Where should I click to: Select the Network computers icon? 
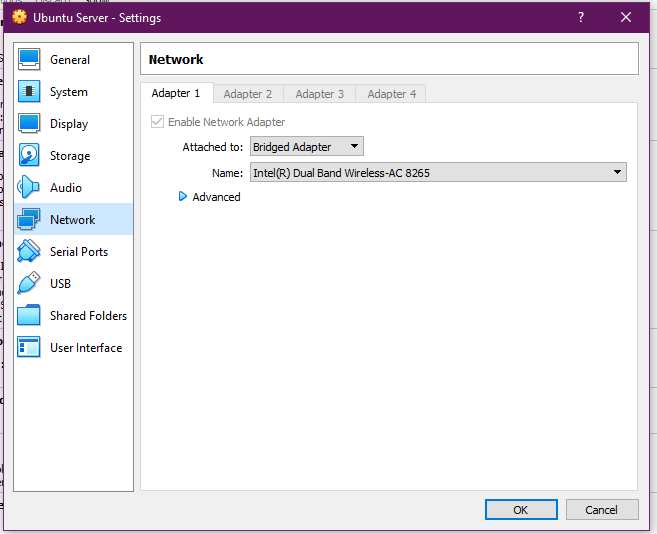click(28, 219)
